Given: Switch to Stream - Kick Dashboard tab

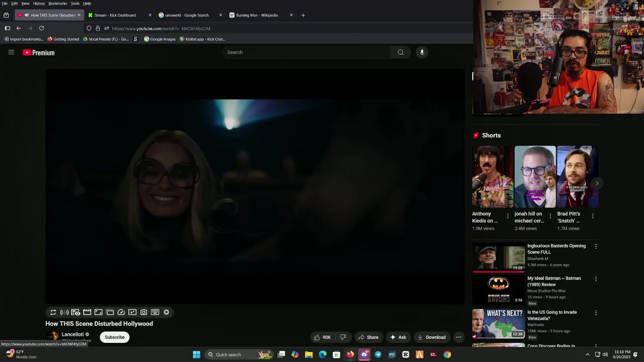Looking at the screenshot, I should click(x=119, y=15).
